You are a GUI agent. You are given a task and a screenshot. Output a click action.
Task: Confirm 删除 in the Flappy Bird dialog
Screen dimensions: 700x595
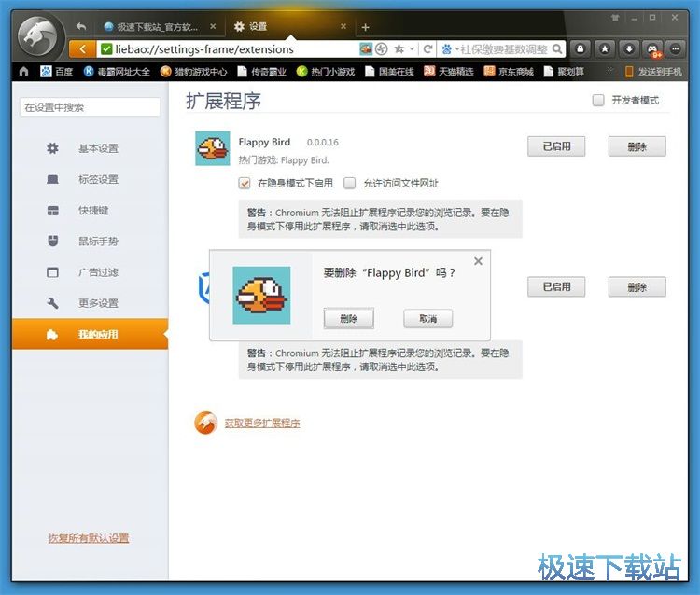pyautogui.click(x=349, y=318)
